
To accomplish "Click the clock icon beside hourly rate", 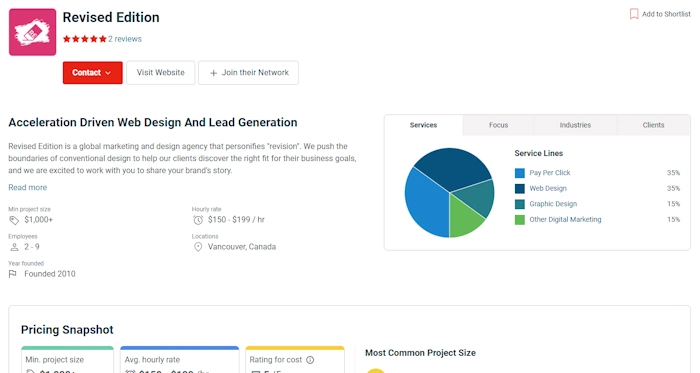I will [198, 220].
